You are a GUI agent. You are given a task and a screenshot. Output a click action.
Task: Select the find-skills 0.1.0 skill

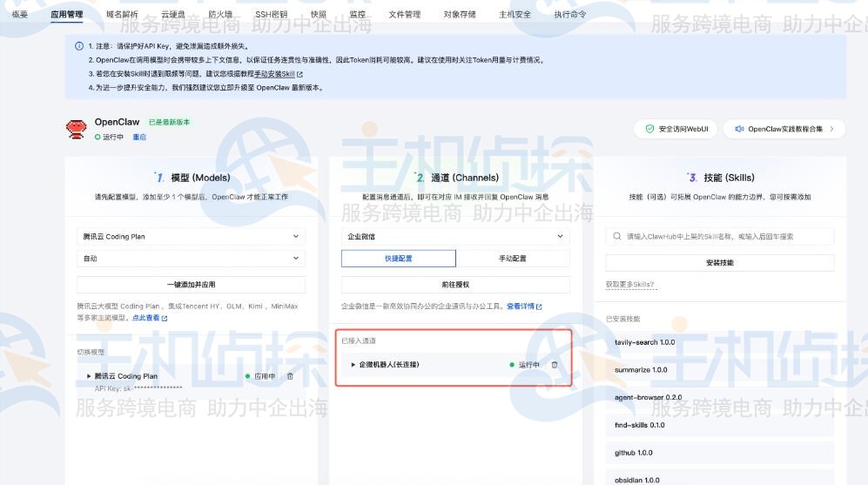tap(720, 425)
